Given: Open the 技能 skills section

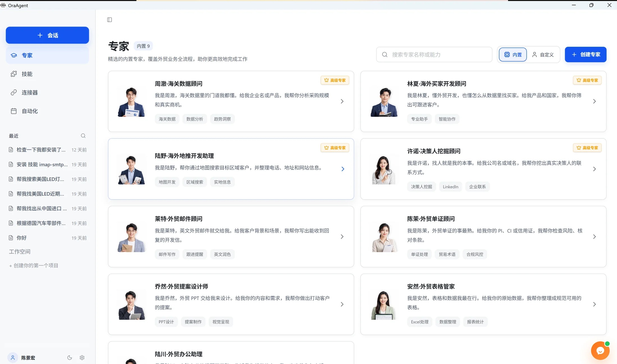Looking at the screenshot, I should coord(47,74).
